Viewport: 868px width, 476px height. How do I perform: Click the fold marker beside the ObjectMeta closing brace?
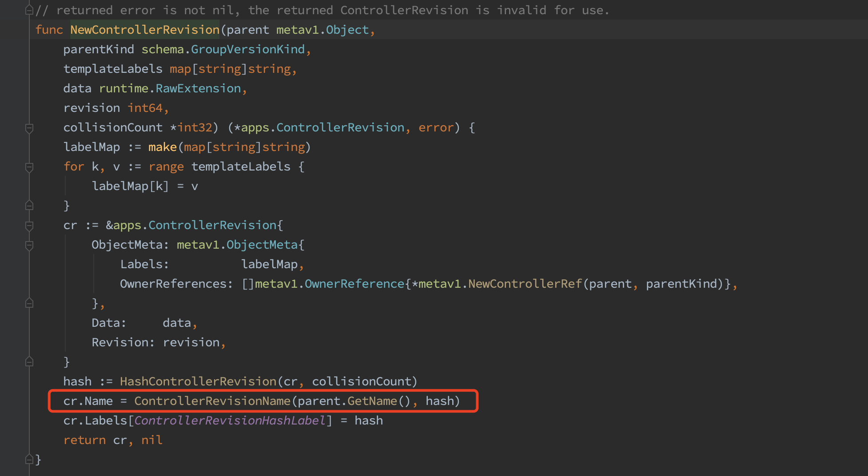pos(29,303)
